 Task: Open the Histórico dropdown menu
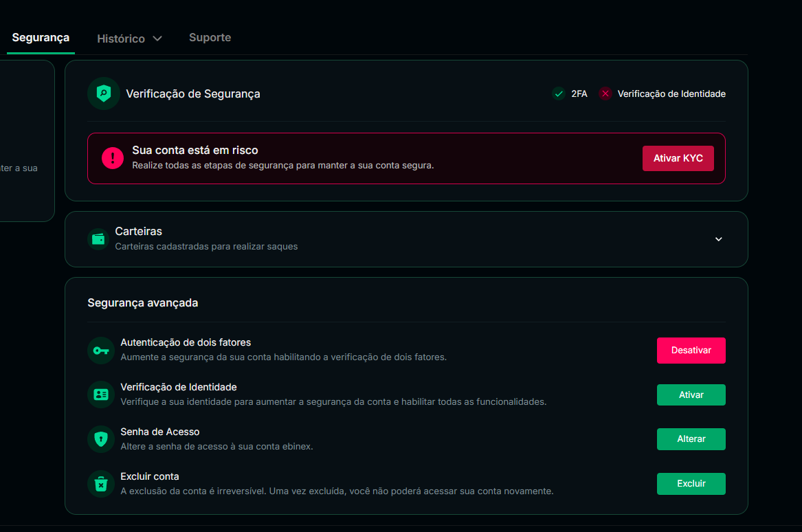129,38
